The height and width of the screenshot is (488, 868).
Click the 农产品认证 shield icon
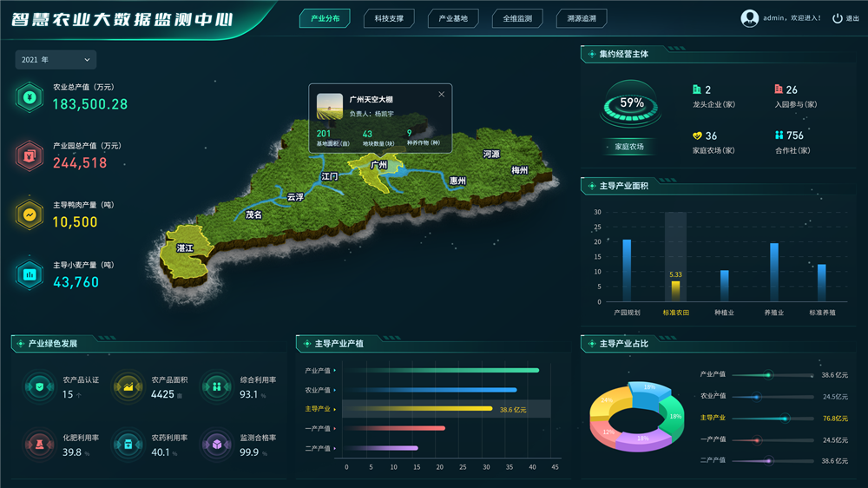pos(39,387)
